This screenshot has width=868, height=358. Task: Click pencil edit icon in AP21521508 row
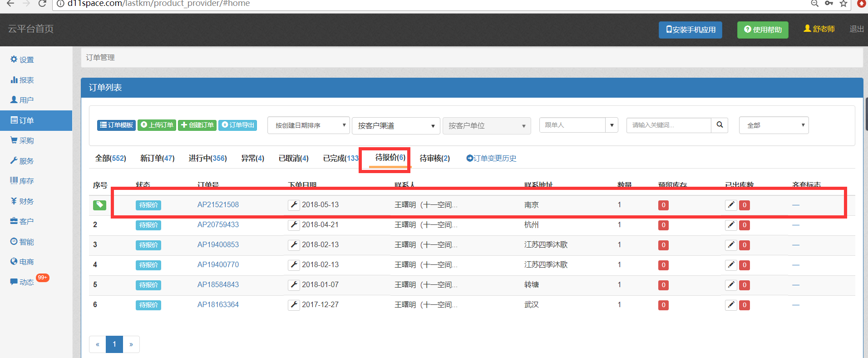[x=731, y=205]
